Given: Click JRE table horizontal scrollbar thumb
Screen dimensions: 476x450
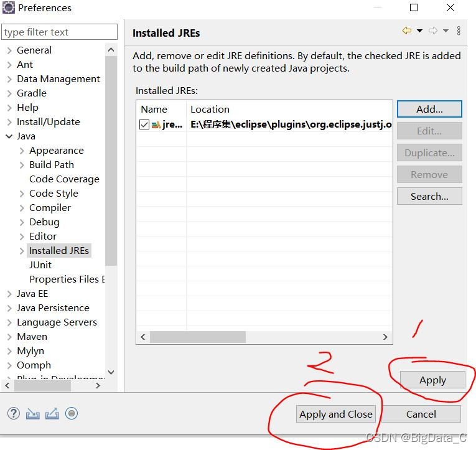Looking at the screenshot, I should [x=198, y=337].
